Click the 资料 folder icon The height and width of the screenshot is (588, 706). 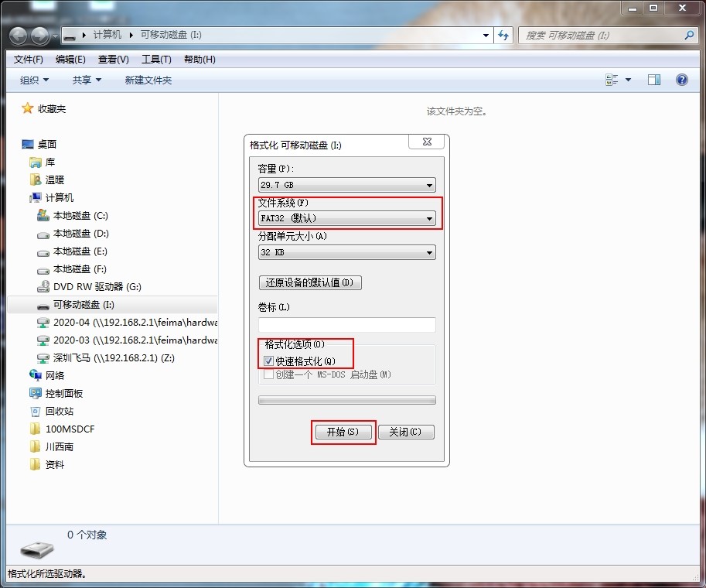(36, 464)
